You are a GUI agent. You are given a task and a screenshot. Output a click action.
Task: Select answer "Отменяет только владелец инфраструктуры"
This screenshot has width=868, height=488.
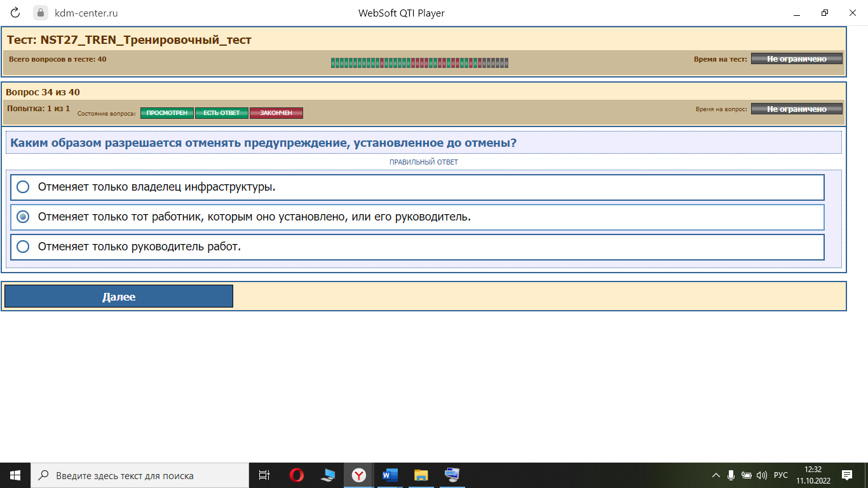pos(417,187)
